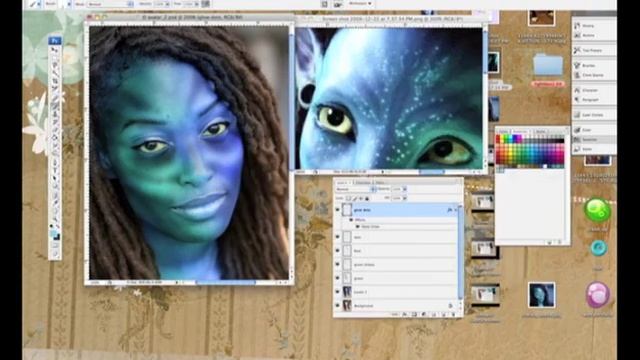Click the pink ball icon on desktop
This screenshot has height=360, width=640.
pyautogui.click(x=598, y=294)
